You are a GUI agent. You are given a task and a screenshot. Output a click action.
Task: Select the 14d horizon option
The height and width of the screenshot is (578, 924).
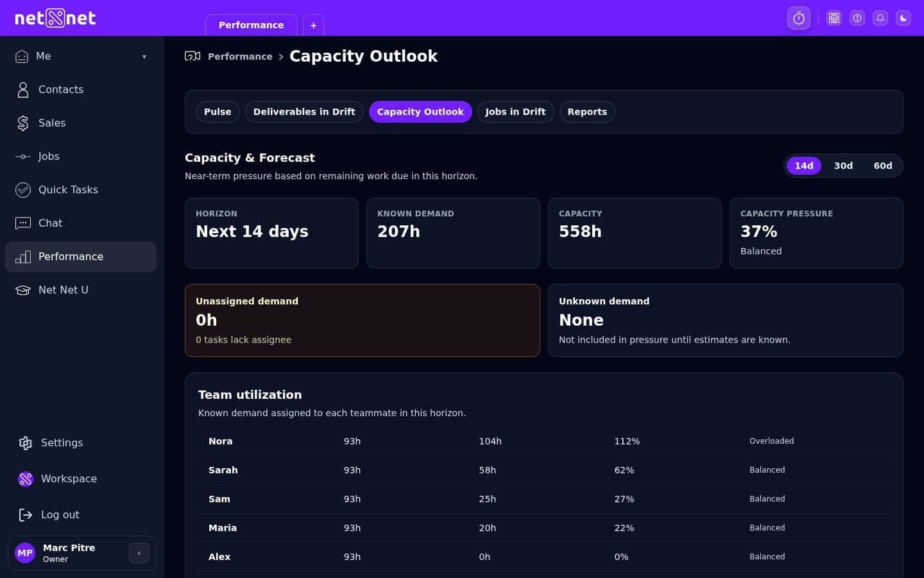[803, 166]
